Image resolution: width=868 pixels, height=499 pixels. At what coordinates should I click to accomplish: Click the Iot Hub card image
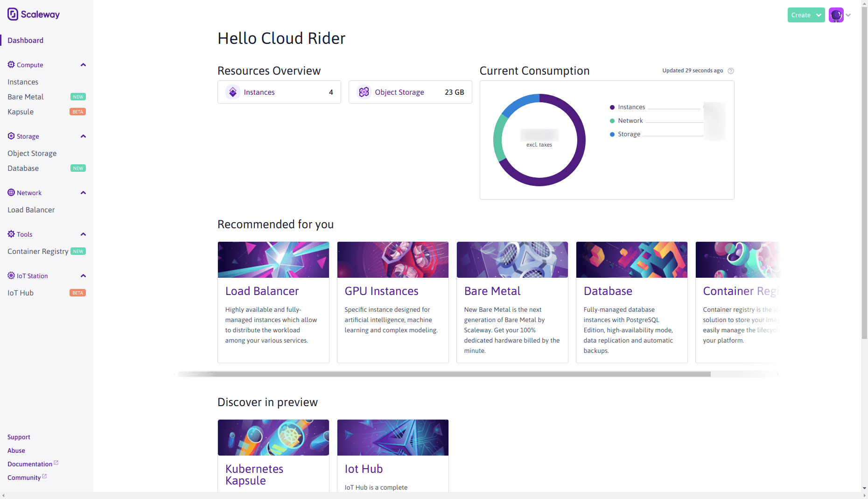point(393,437)
